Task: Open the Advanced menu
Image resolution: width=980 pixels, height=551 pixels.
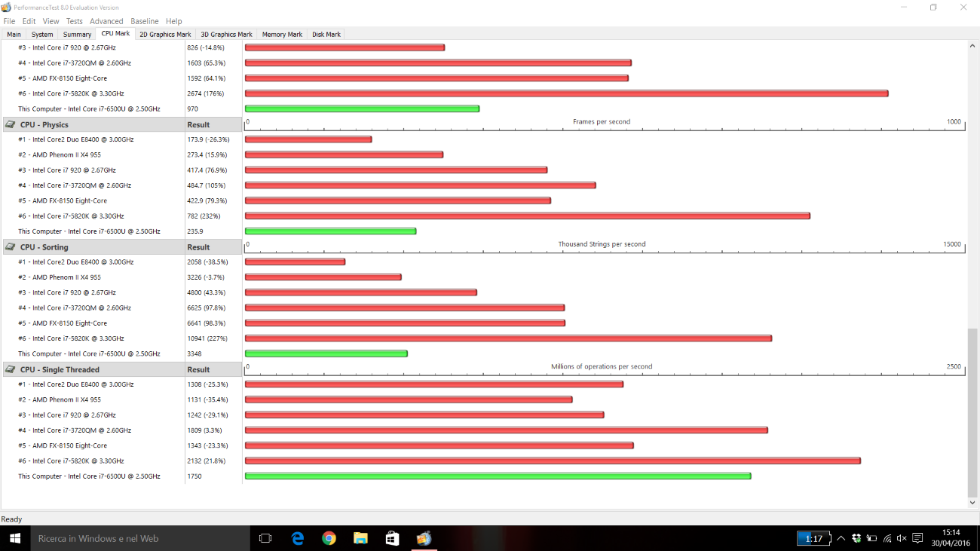Action: click(x=106, y=21)
